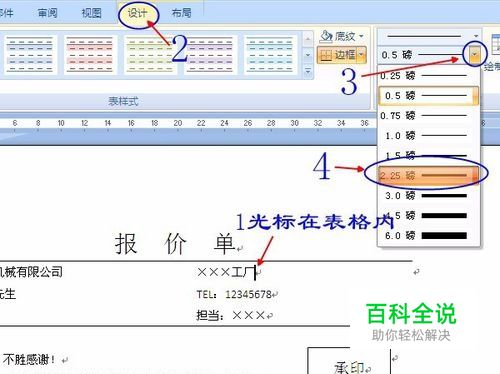Select 1.5 磅 line weight

tap(429, 155)
